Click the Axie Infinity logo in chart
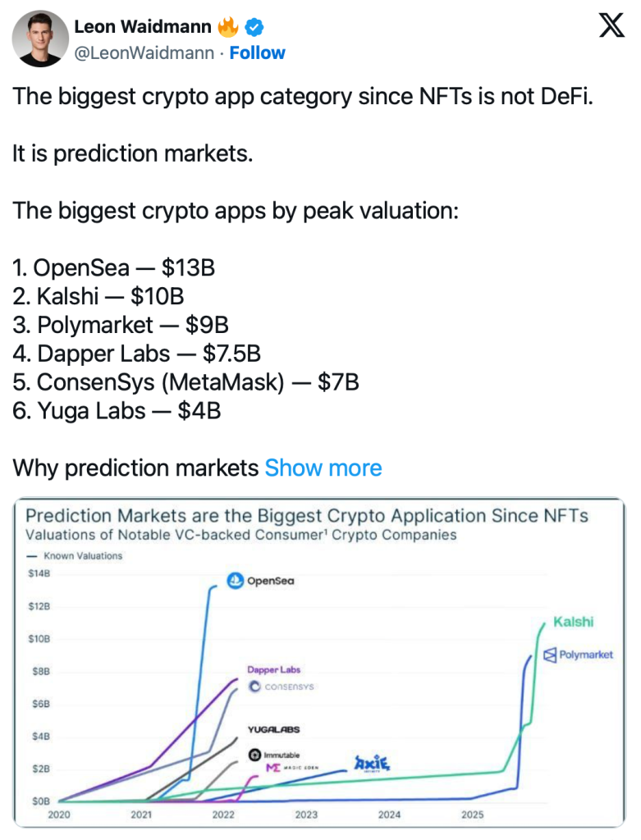 371,763
